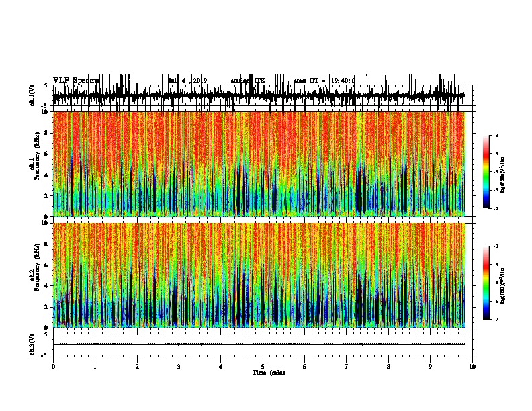Viewport: 532px width, 411px height.
Task: Select the ch.1 "Frequency (kHz)" axis label
Action: pos(37,156)
